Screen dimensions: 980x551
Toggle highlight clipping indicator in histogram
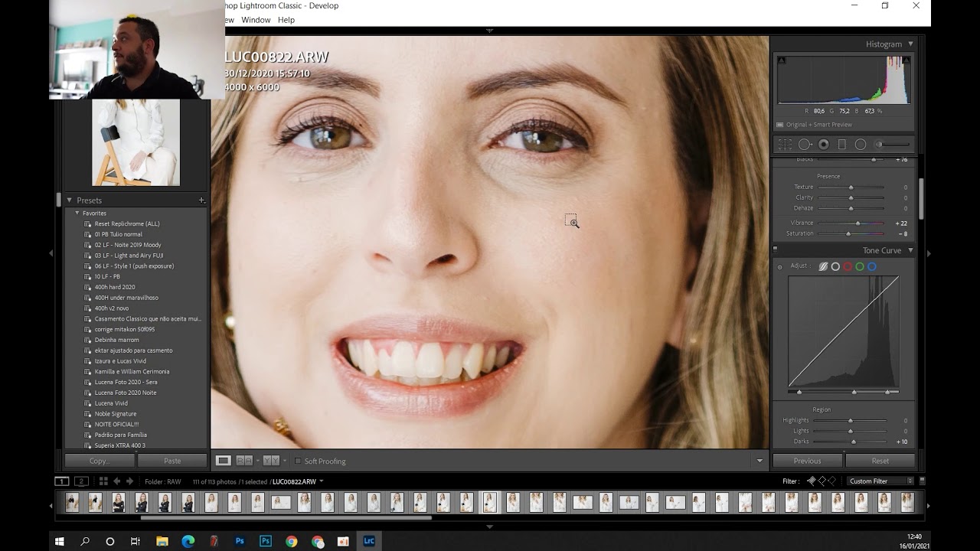tap(906, 60)
